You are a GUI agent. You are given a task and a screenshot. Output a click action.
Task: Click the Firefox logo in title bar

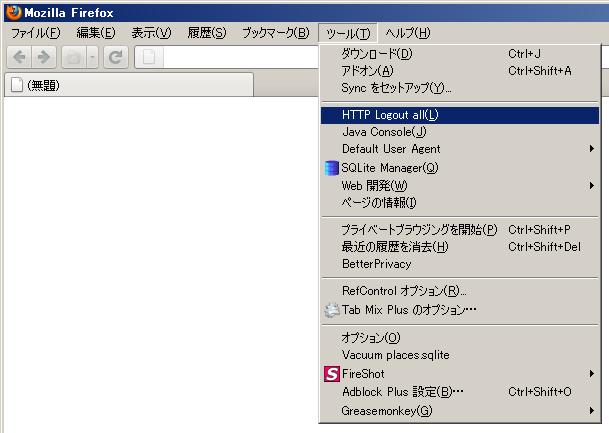click(11, 12)
